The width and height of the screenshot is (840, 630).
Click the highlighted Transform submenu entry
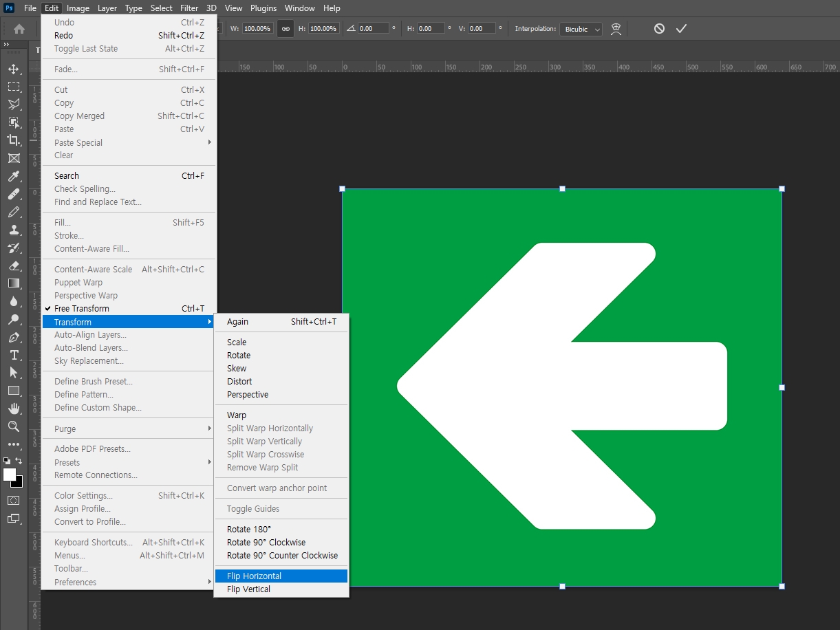coord(129,322)
